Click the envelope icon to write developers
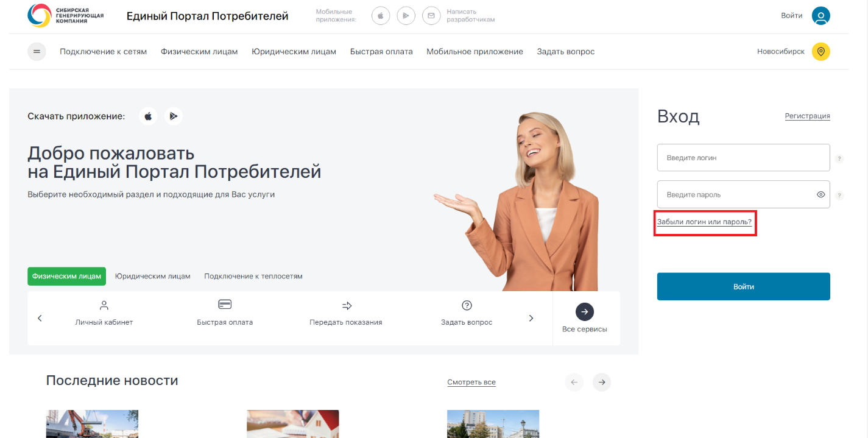This screenshot has height=438, width=868. tap(431, 16)
